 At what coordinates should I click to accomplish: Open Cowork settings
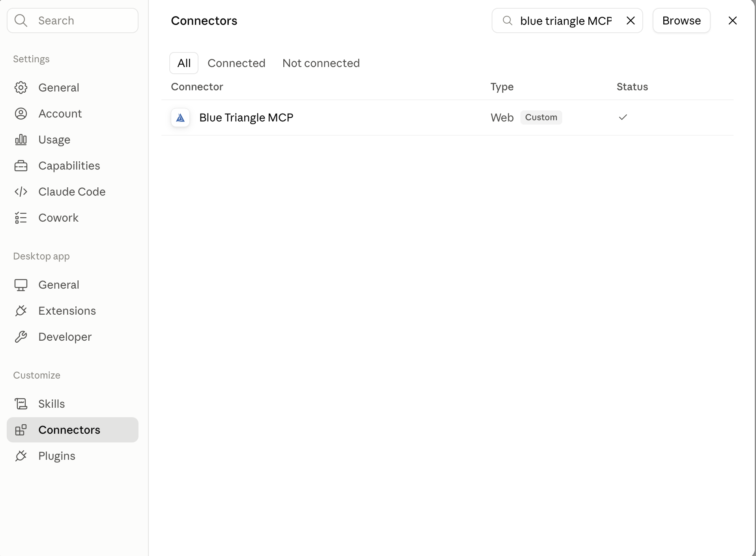pos(73,218)
